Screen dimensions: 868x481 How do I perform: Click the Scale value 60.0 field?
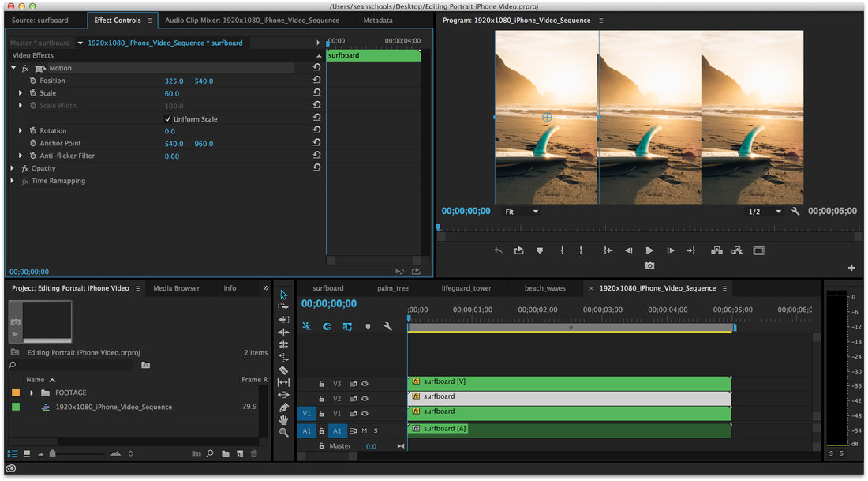(172, 93)
